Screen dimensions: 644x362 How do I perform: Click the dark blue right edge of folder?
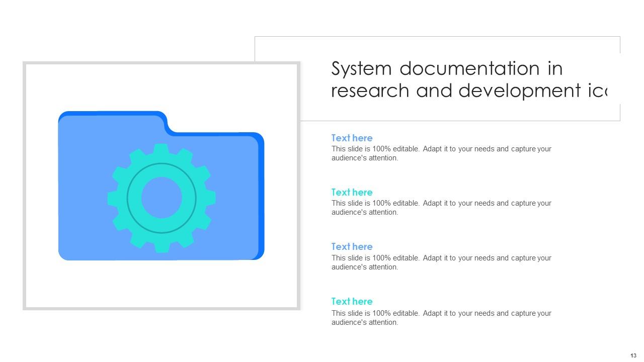(262, 196)
